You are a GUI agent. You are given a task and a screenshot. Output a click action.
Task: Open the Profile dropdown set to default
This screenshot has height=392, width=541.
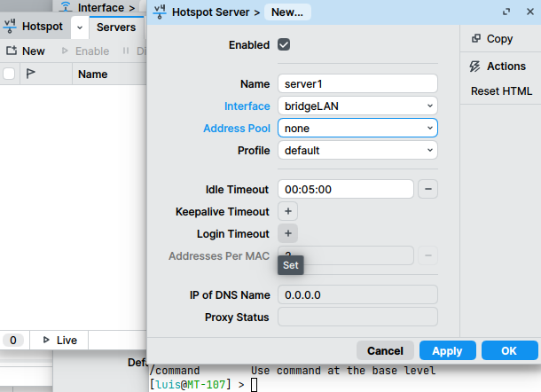(357, 150)
